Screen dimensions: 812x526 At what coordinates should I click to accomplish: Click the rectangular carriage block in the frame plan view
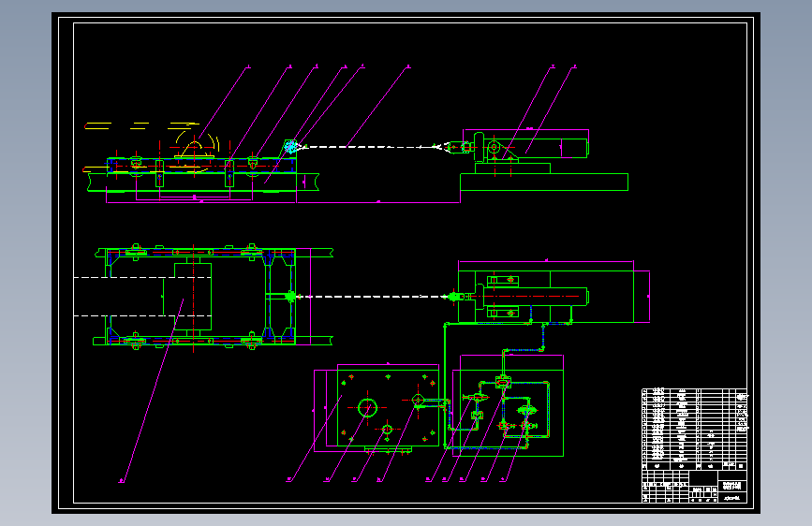coord(193,297)
